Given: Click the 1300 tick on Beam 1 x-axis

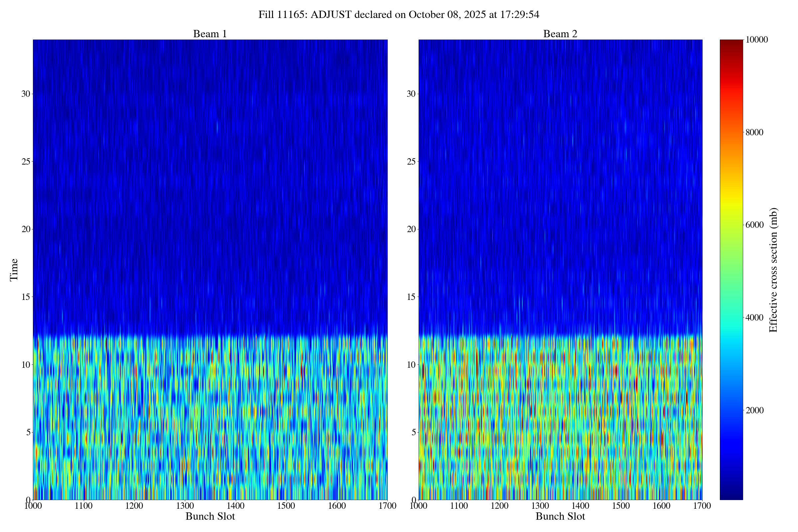Looking at the screenshot, I should (x=185, y=506).
